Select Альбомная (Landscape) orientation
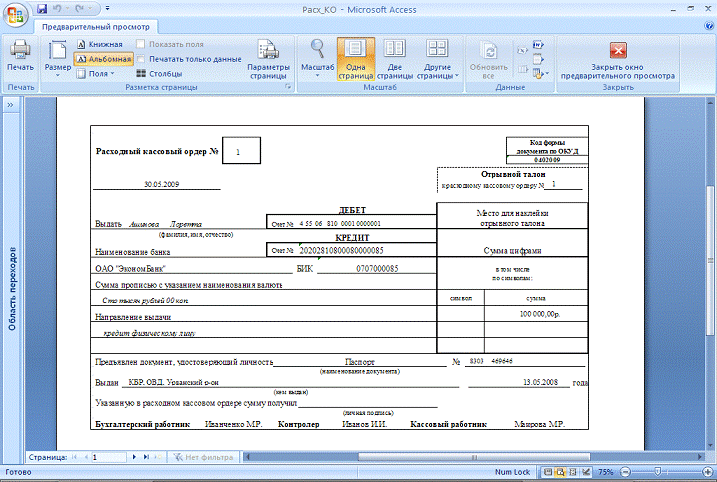 click(103, 59)
